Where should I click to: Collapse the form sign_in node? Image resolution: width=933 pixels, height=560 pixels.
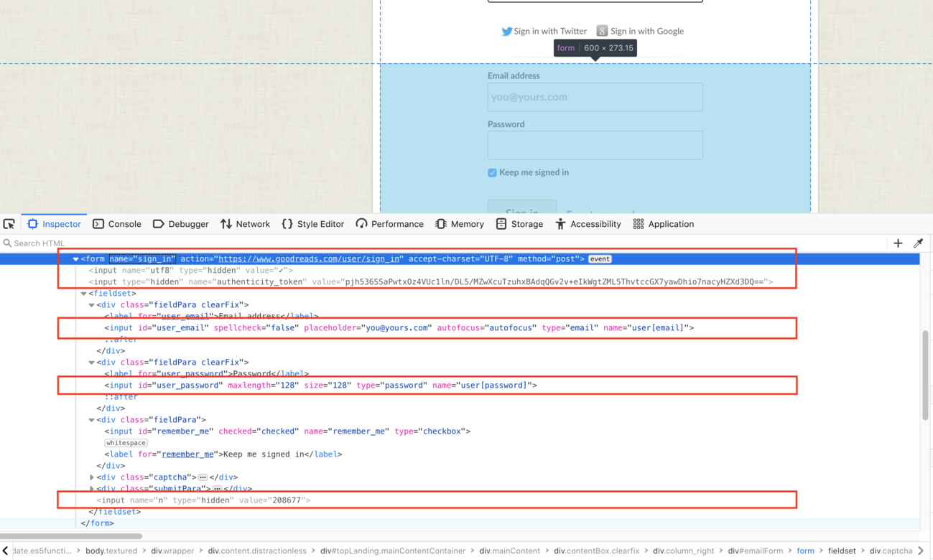click(x=75, y=259)
